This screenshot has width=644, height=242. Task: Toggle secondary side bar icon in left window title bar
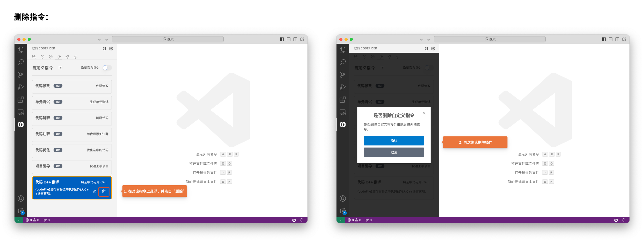pos(295,39)
